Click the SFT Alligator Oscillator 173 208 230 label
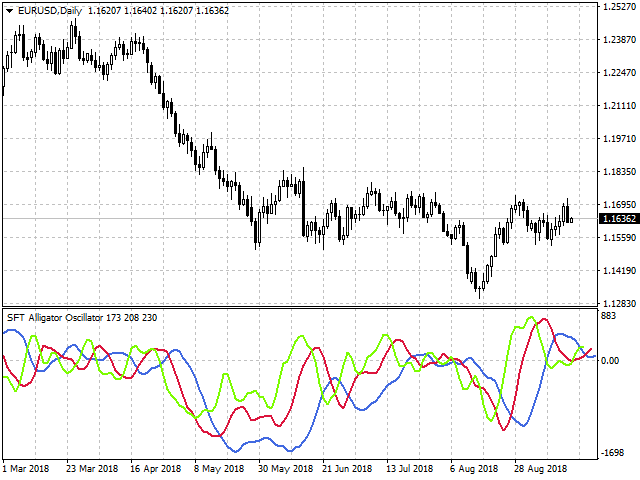This screenshot has height=480, width=640. tap(82, 318)
